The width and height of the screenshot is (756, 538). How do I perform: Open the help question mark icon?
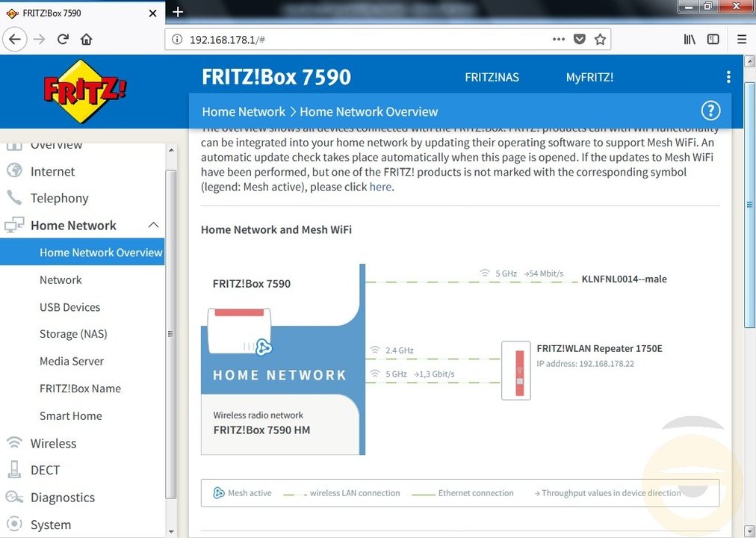pos(710,111)
